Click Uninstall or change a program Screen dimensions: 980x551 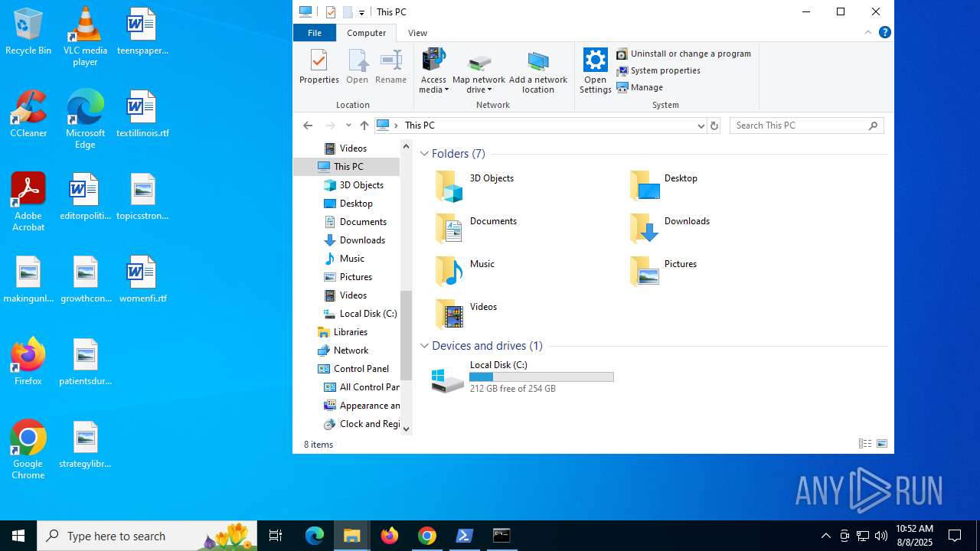684,54
